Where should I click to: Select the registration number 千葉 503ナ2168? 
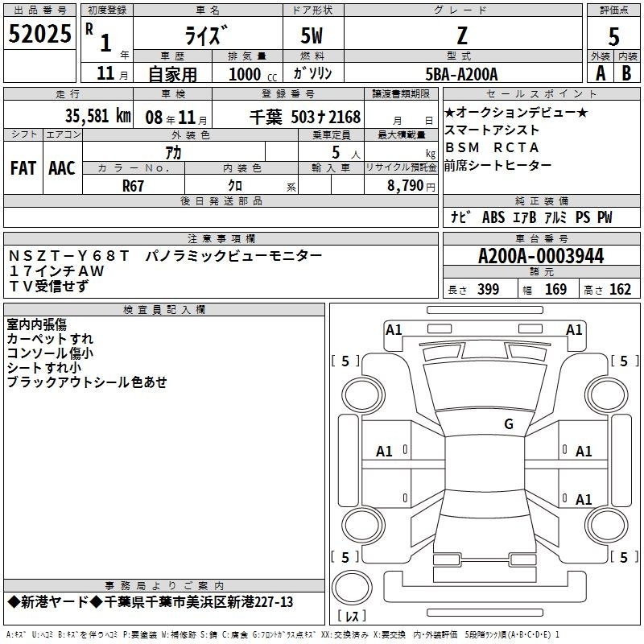click(304, 116)
